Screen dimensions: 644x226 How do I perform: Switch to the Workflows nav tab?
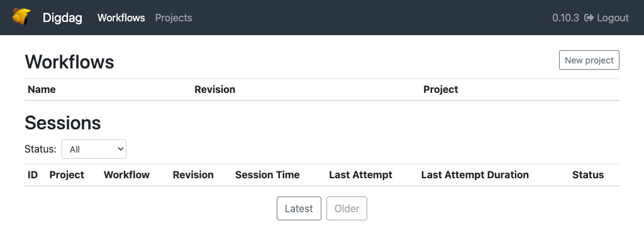pyautogui.click(x=121, y=18)
